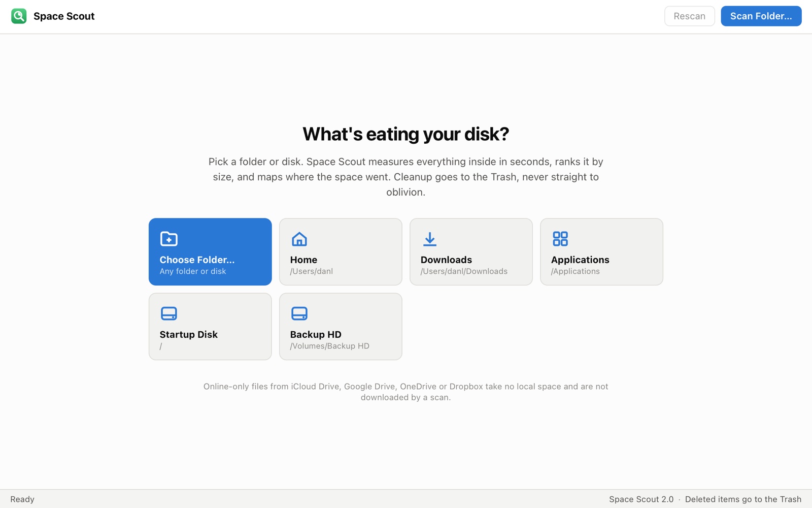Click the drive icon on Backup HD card
812x508 pixels.
(299, 313)
